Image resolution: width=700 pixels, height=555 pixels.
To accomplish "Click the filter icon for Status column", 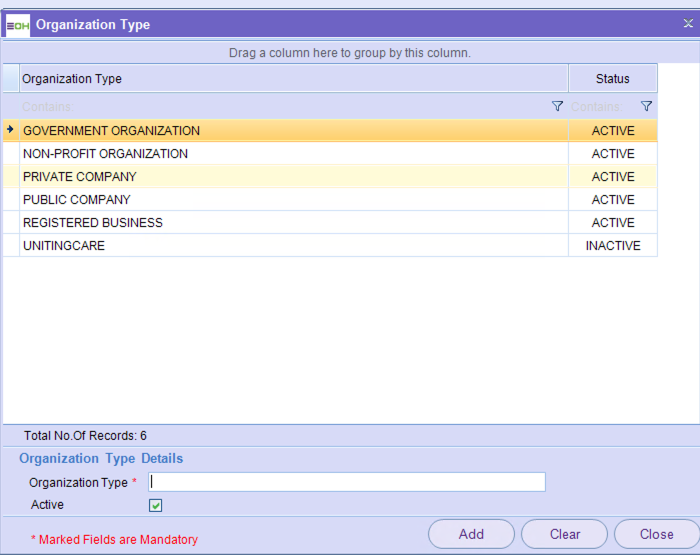I will [x=646, y=106].
